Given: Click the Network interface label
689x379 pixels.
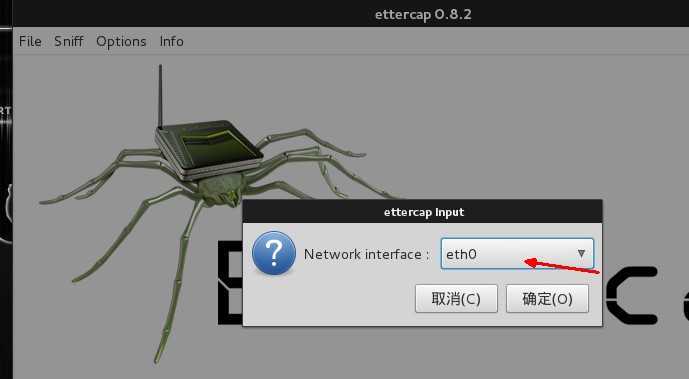Looking at the screenshot, I should click(x=366, y=254).
